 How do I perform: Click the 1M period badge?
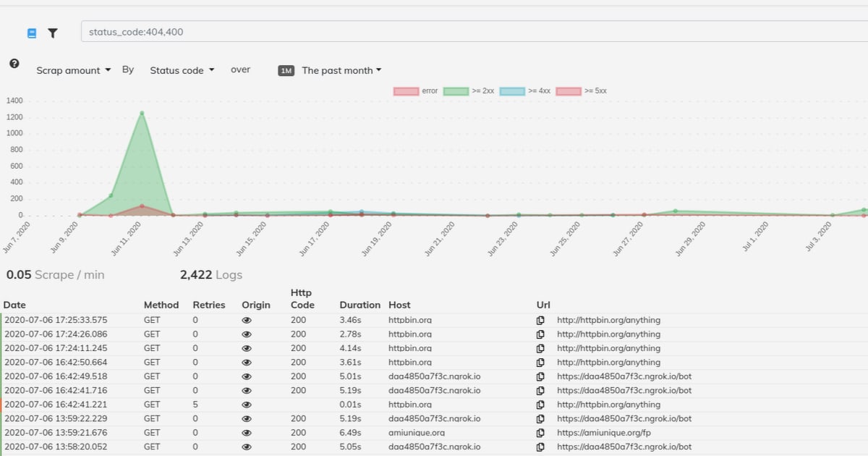[286, 71]
